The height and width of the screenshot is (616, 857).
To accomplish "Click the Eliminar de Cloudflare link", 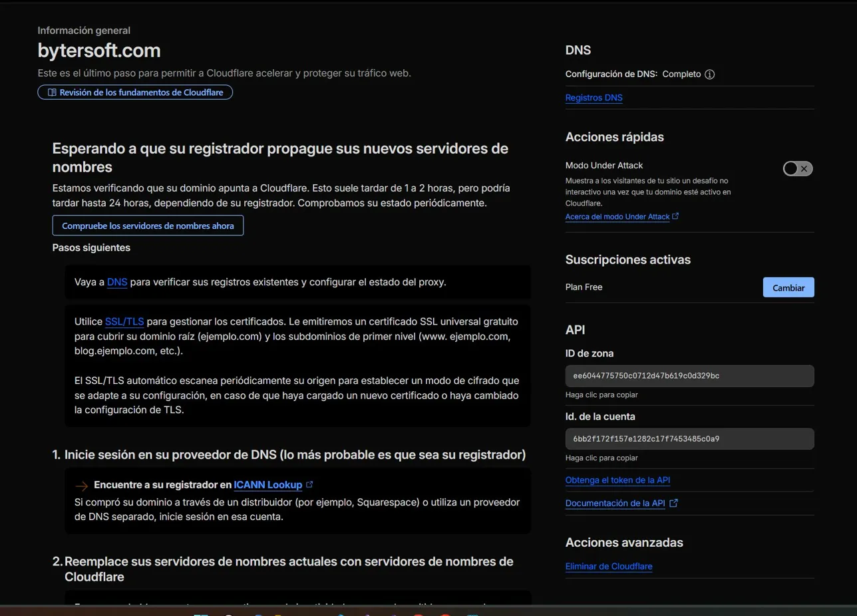I will [x=609, y=567].
